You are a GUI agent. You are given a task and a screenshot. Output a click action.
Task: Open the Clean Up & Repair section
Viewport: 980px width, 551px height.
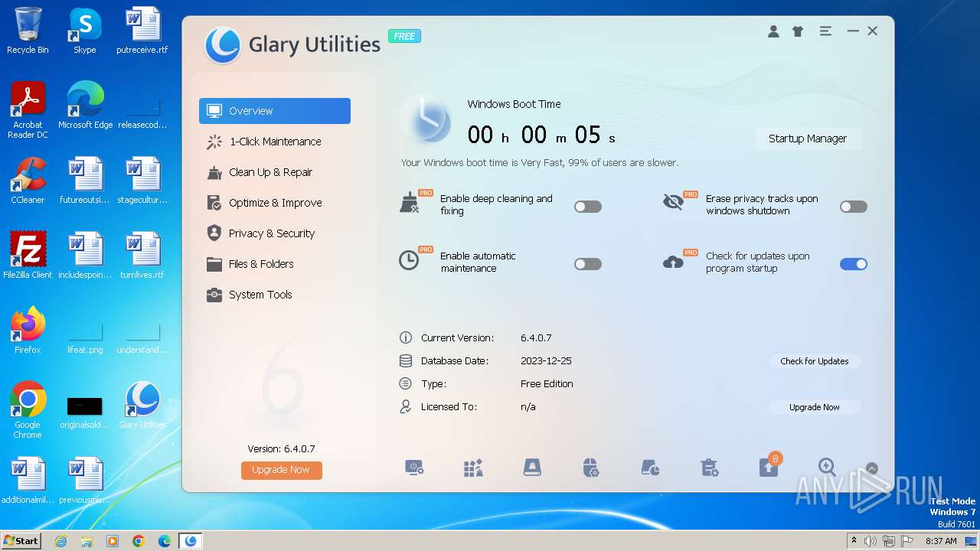pos(275,172)
